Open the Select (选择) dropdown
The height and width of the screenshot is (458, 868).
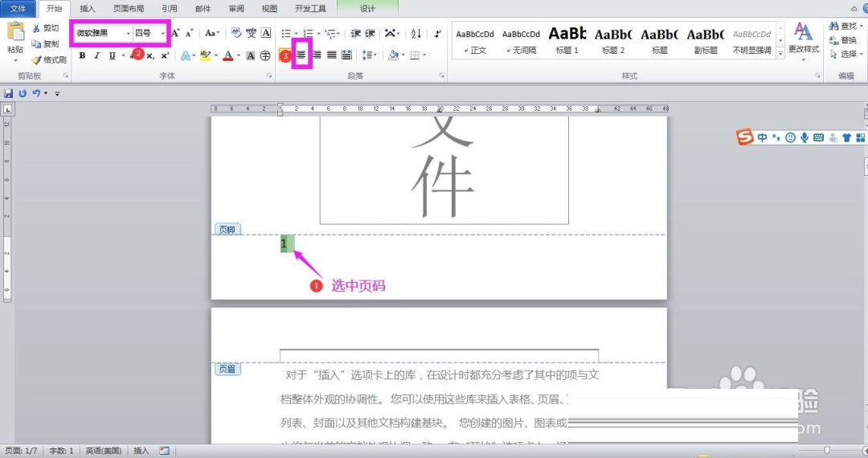[x=845, y=54]
